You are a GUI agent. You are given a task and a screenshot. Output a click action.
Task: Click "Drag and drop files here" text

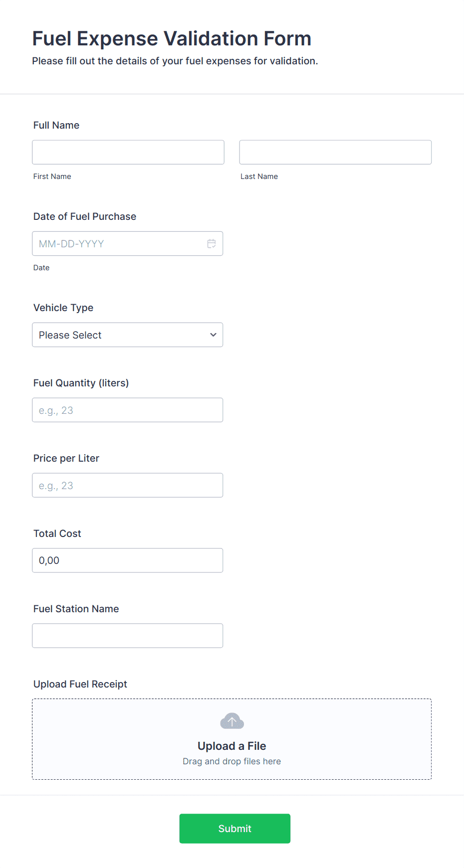[x=232, y=761]
